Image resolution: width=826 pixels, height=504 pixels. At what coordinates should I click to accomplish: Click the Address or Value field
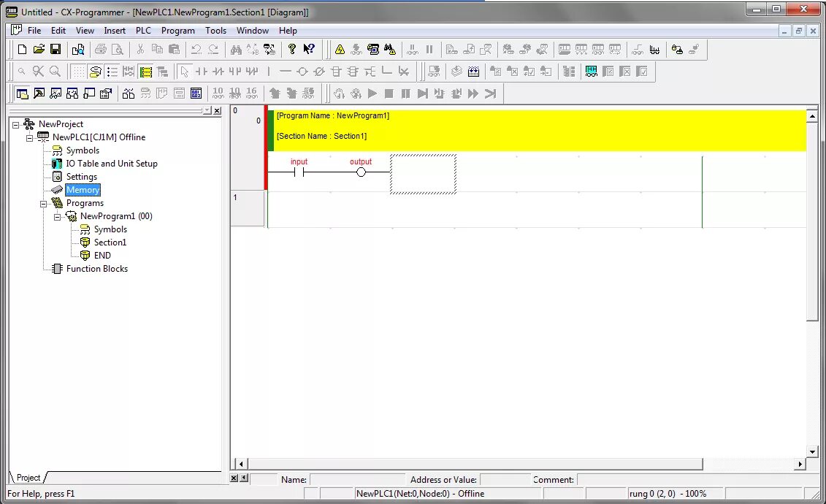click(505, 480)
